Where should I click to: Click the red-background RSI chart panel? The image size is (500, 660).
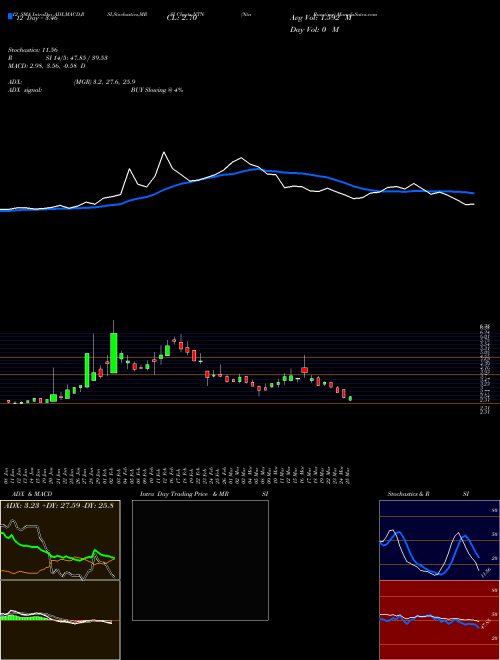pyautogui.click(x=439, y=620)
